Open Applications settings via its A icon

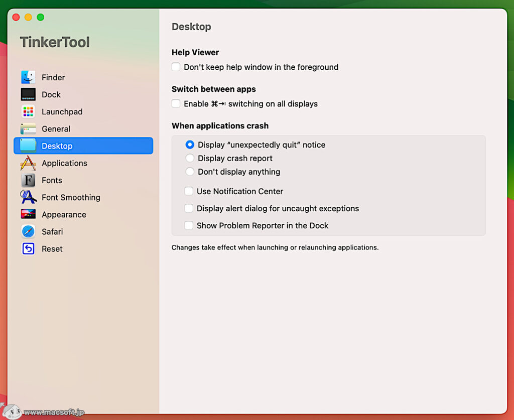pos(28,163)
